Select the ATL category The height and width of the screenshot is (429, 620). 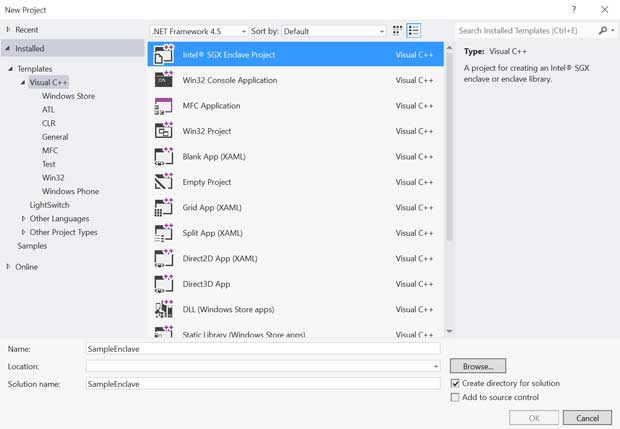coord(48,110)
